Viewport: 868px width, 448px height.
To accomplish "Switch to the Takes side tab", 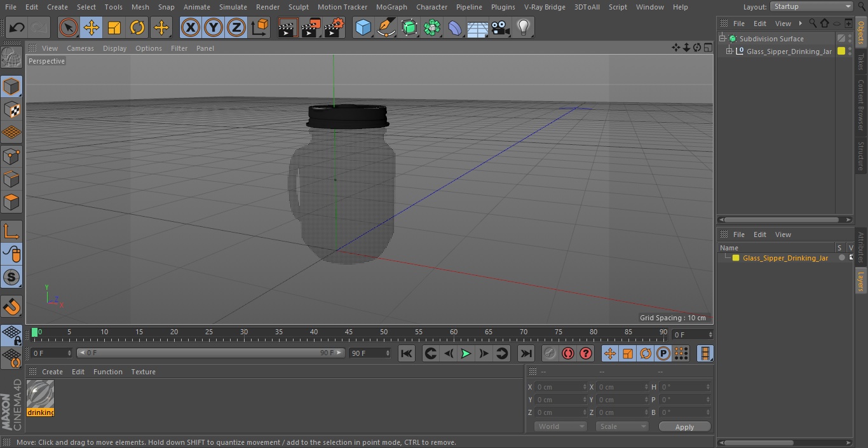I will [x=861, y=62].
